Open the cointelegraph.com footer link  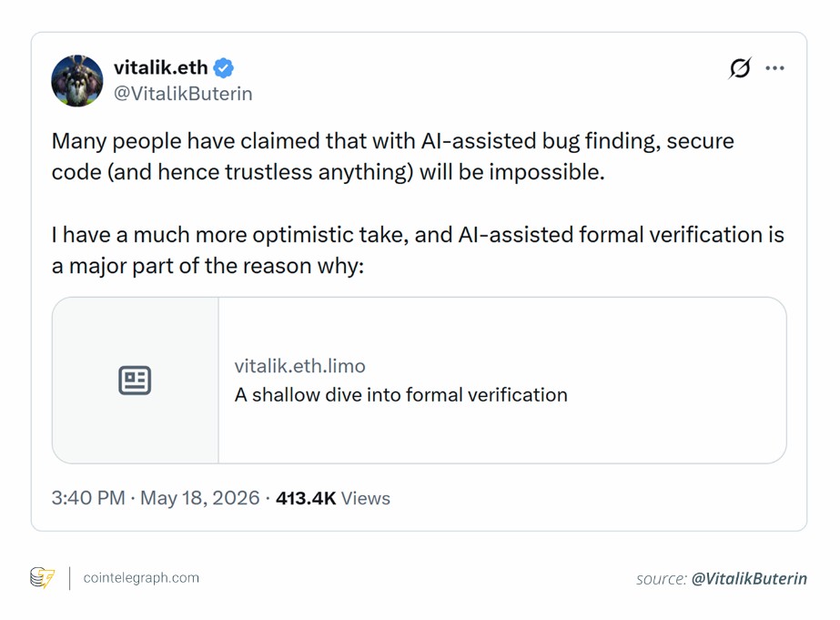(141, 578)
